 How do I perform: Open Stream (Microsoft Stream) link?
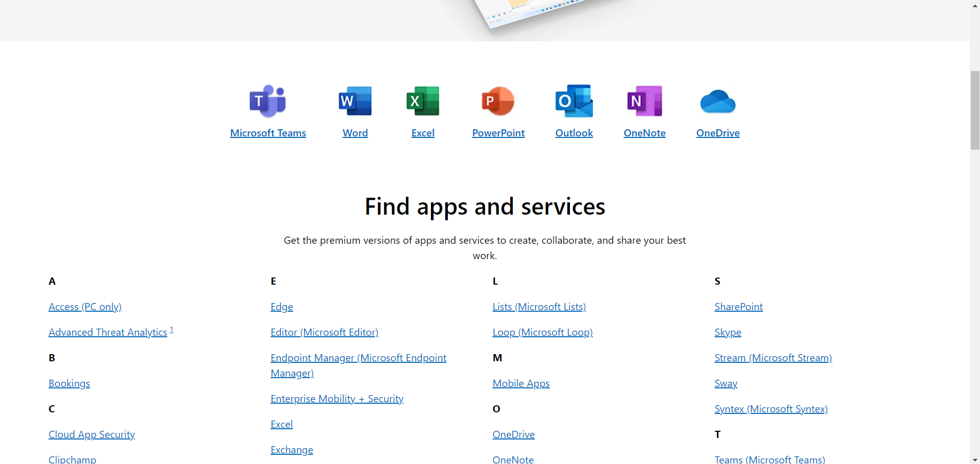click(x=773, y=358)
